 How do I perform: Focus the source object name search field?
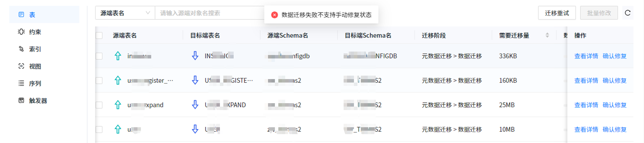209,13
